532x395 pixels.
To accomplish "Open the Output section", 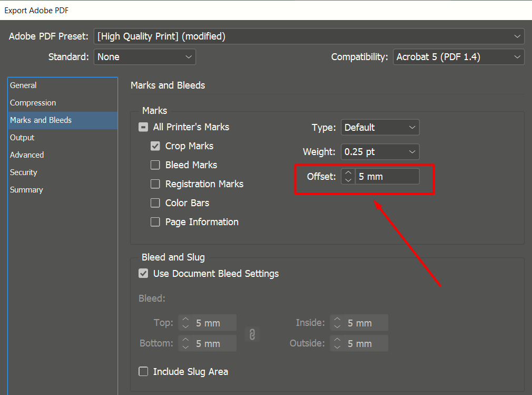I will (x=22, y=138).
